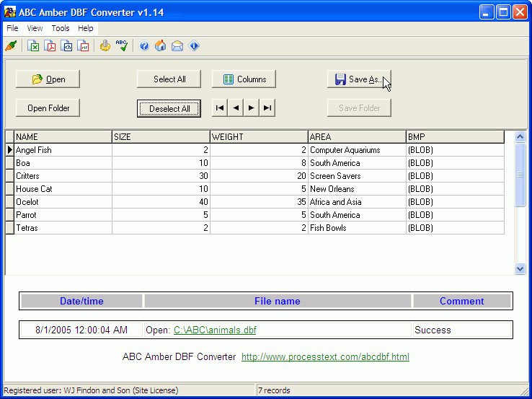532x399 pixels.
Task: Open the Columns chooser button
Action: point(244,79)
